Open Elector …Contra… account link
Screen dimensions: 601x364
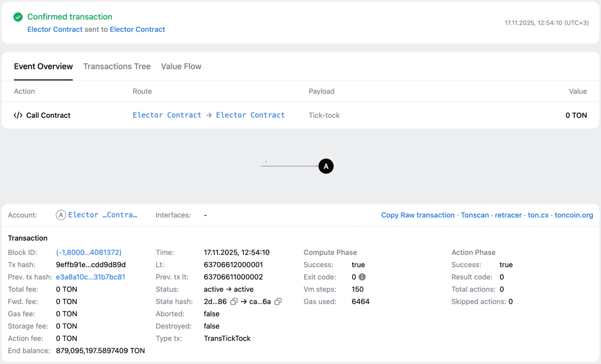pyautogui.click(x=103, y=215)
